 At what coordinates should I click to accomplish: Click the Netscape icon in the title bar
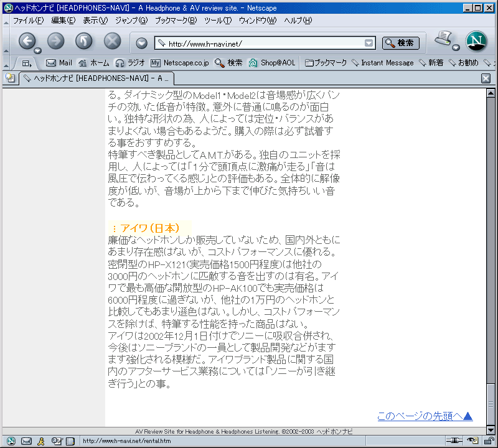click(9, 7)
